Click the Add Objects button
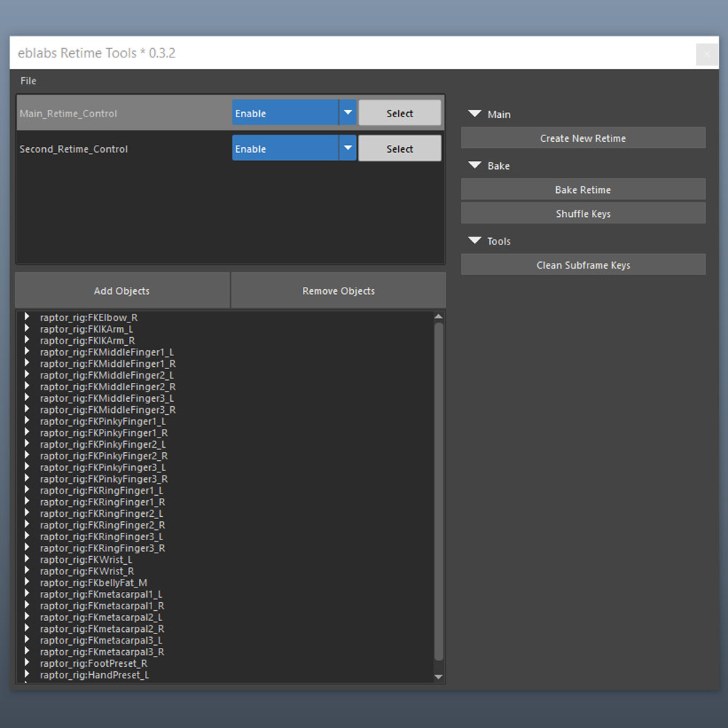The image size is (728, 728). pos(122,290)
